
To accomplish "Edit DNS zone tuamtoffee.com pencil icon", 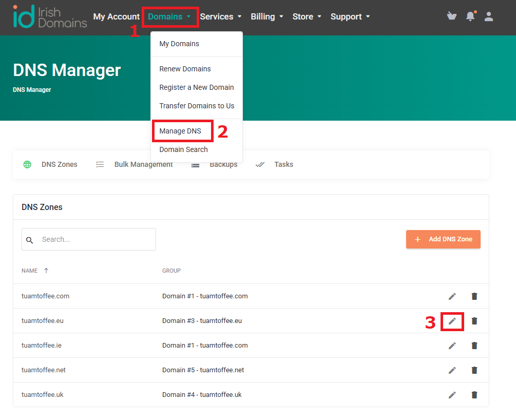I will pyautogui.click(x=452, y=296).
